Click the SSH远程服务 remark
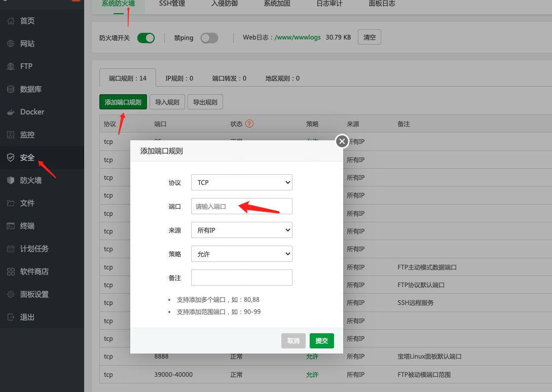Screen dimensions: 552x392 [x=416, y=303]
